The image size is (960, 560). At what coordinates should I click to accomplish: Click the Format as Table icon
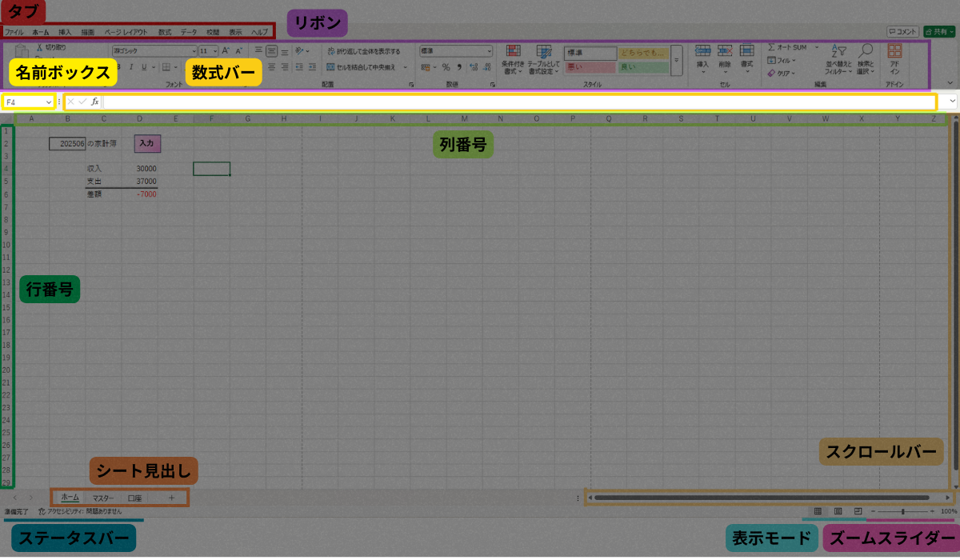click(x=543, y=59)
